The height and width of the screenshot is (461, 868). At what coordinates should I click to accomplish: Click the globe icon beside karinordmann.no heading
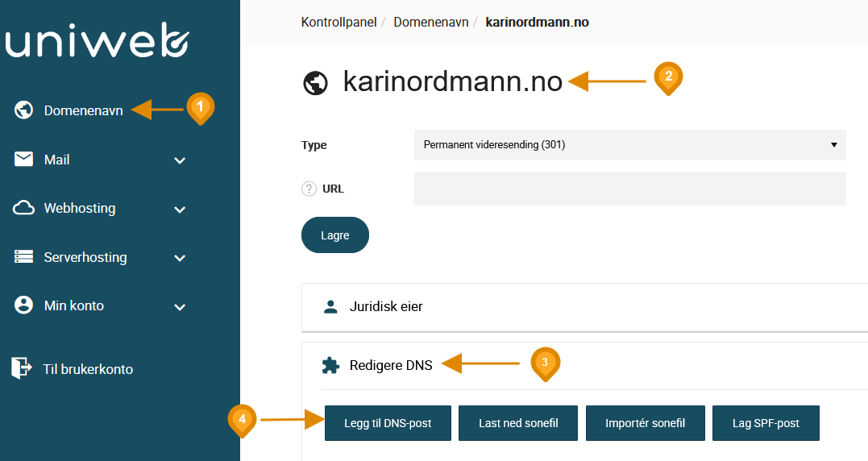tap(316, 83)
